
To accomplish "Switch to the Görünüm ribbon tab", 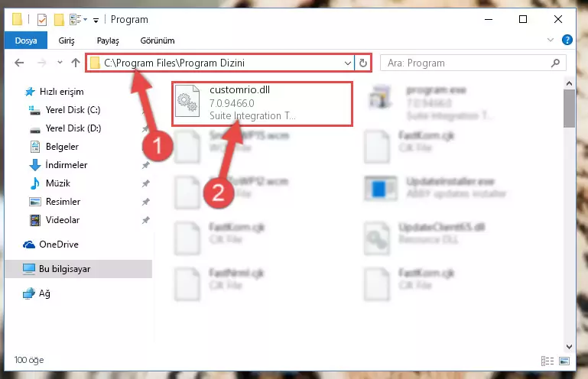I will point(158,40).
